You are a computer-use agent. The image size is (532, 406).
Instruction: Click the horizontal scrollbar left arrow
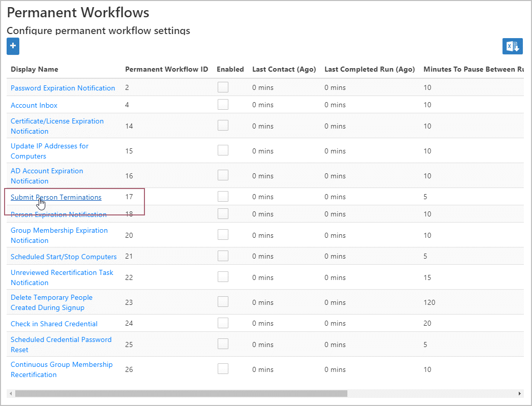point(10,393)
